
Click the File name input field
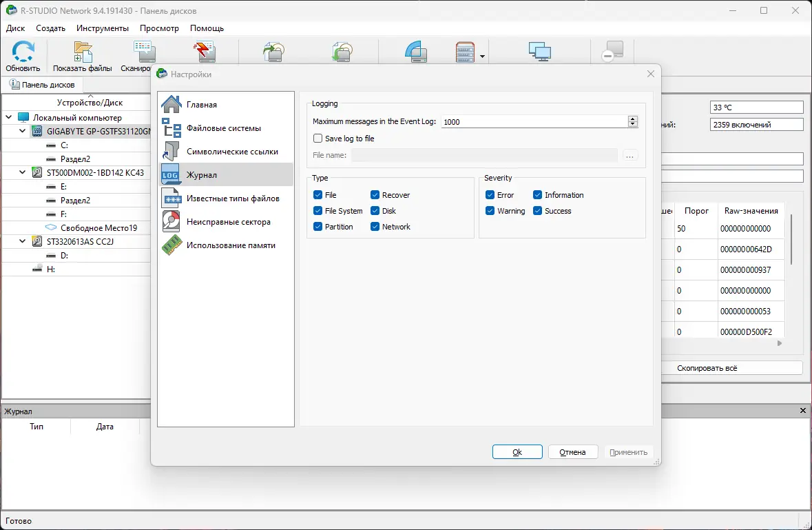483,155
